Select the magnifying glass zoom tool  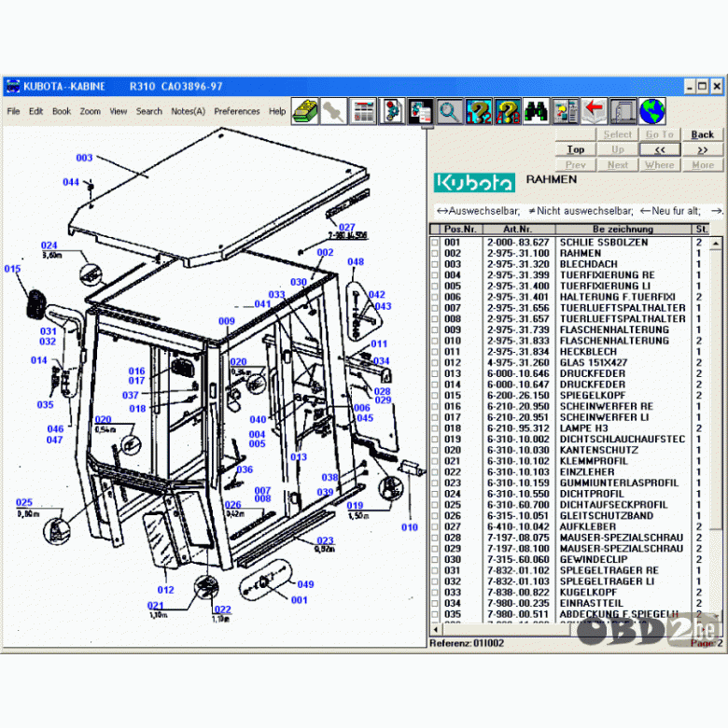[450, 111]
